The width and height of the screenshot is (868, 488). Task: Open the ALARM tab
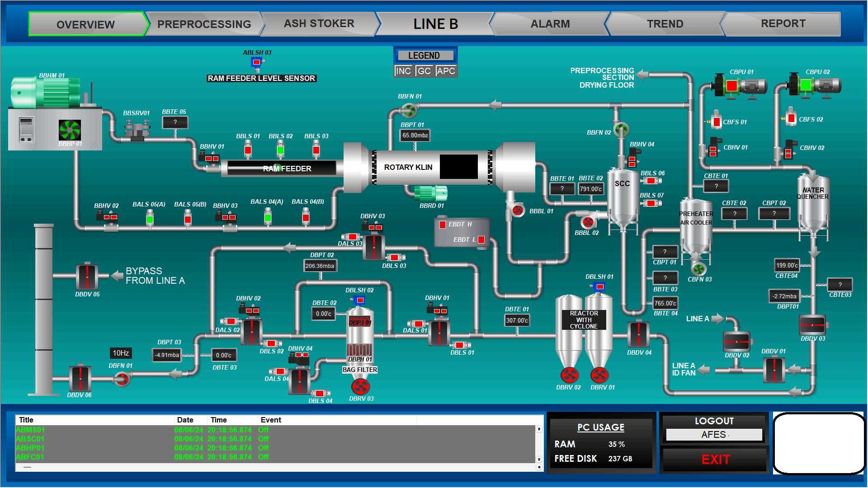coord(550,24)
